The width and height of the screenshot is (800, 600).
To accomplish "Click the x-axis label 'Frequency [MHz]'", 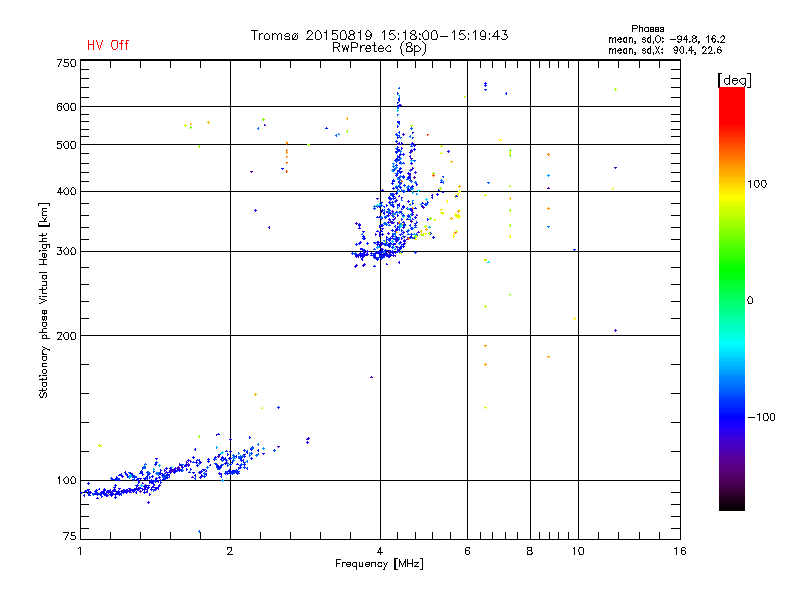I will 379,564.
